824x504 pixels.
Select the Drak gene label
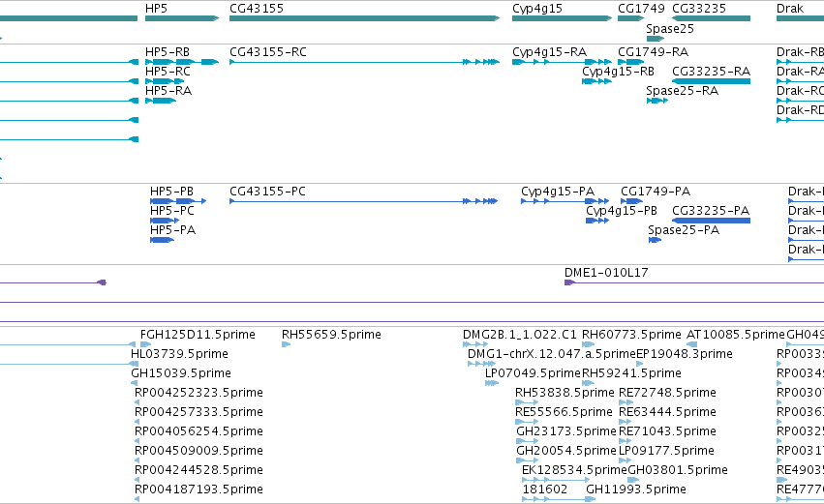[790, 9]
